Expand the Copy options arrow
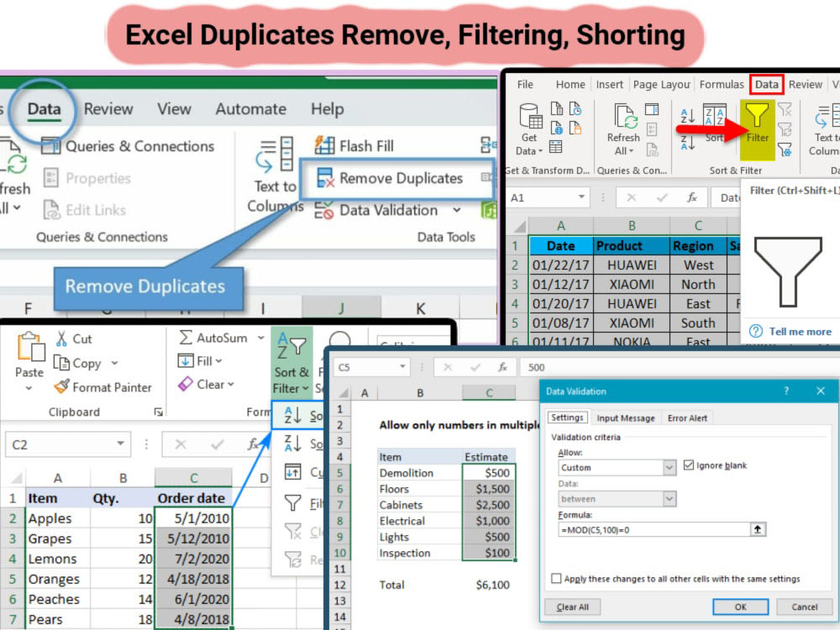 pyautogui.click(x=114, y=363)
